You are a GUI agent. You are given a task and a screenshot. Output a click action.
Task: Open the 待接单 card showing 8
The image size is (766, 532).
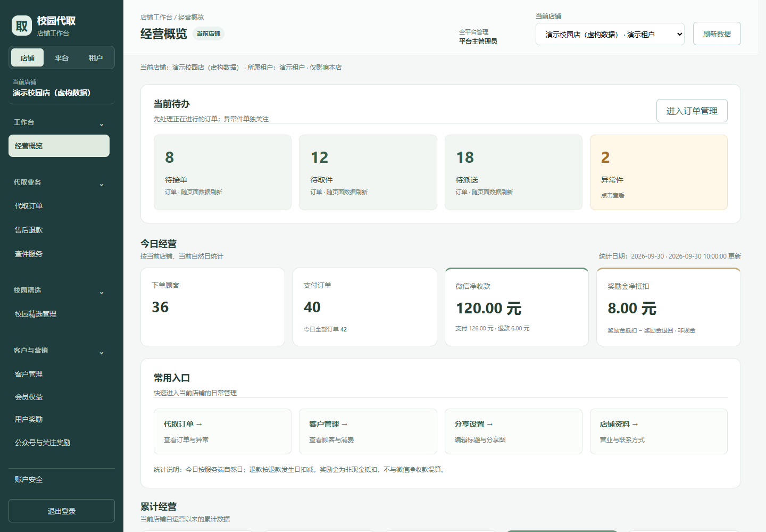(x=222, y=172)
